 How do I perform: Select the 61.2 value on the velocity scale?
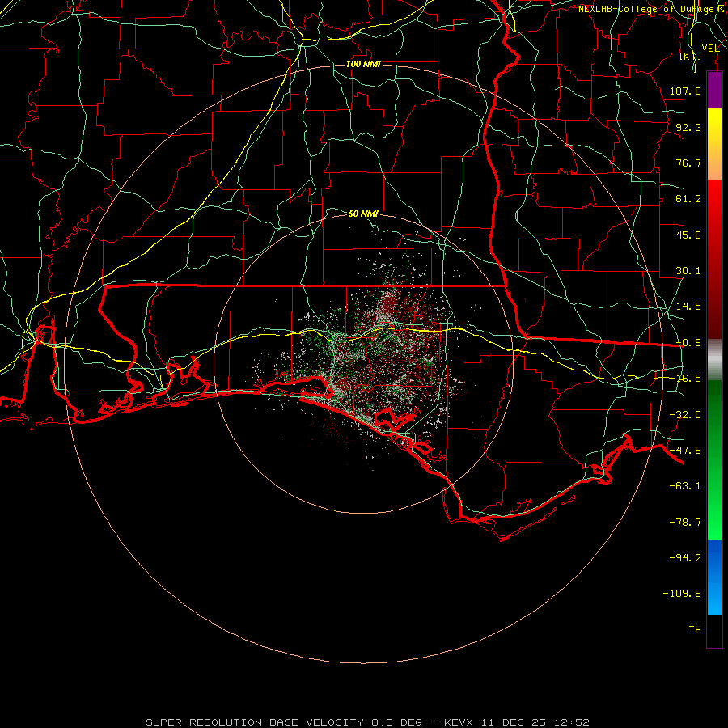tap(688, 199)
